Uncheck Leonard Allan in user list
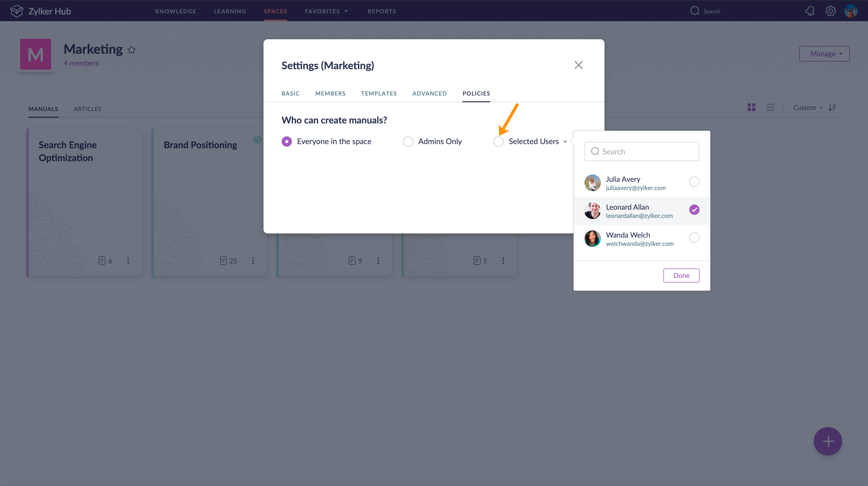The height and width of the screenshot is (486, 868). point(694,210)
